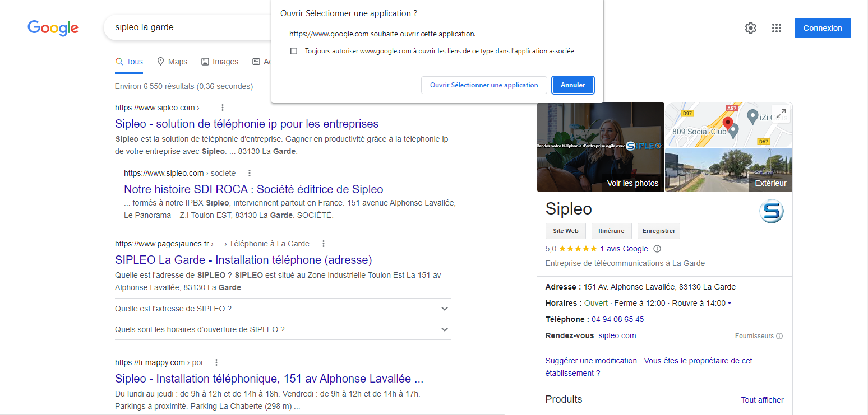
Task: Click the red map pin marker
Action: pyautogui.click(x=728, y=123)
